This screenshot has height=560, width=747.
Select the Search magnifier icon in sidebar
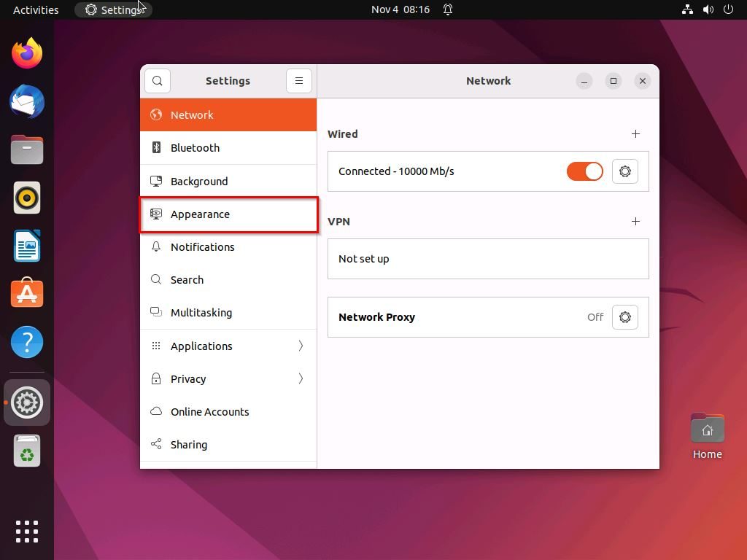[x=155, y=280]
